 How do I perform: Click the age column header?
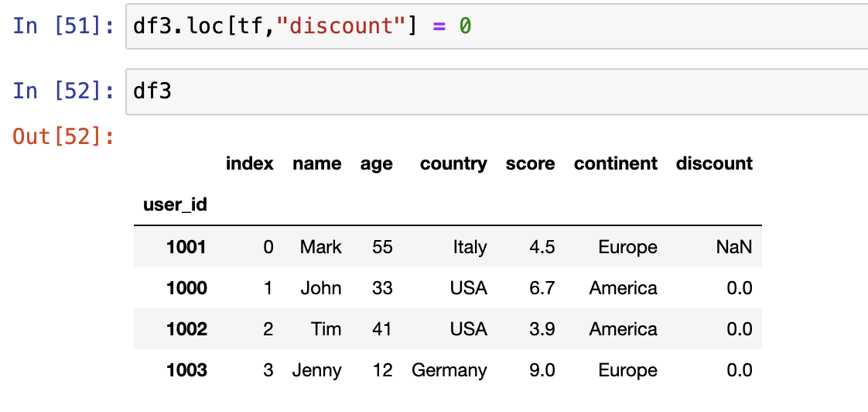(x=376, y=164)
